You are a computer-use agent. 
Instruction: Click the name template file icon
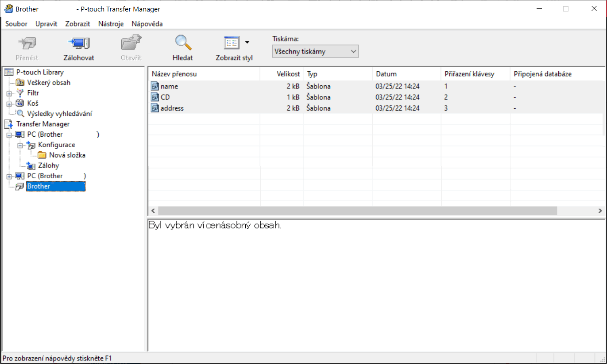pyautogui.click(x=155, y=86)
